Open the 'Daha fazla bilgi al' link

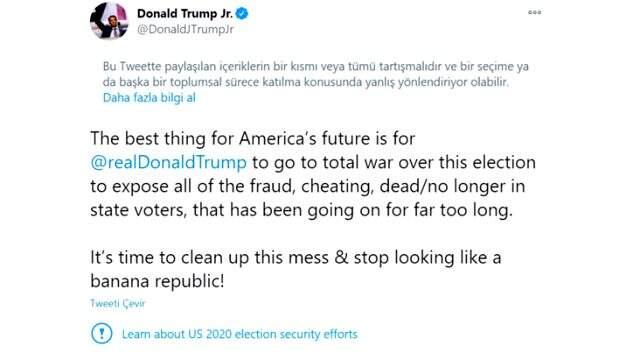coord(149,98)
